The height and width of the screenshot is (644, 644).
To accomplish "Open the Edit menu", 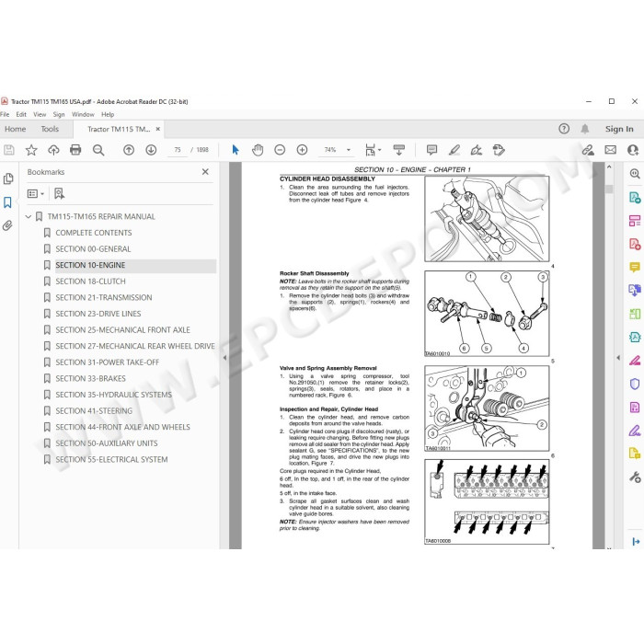I will click(x=21, y=114).
